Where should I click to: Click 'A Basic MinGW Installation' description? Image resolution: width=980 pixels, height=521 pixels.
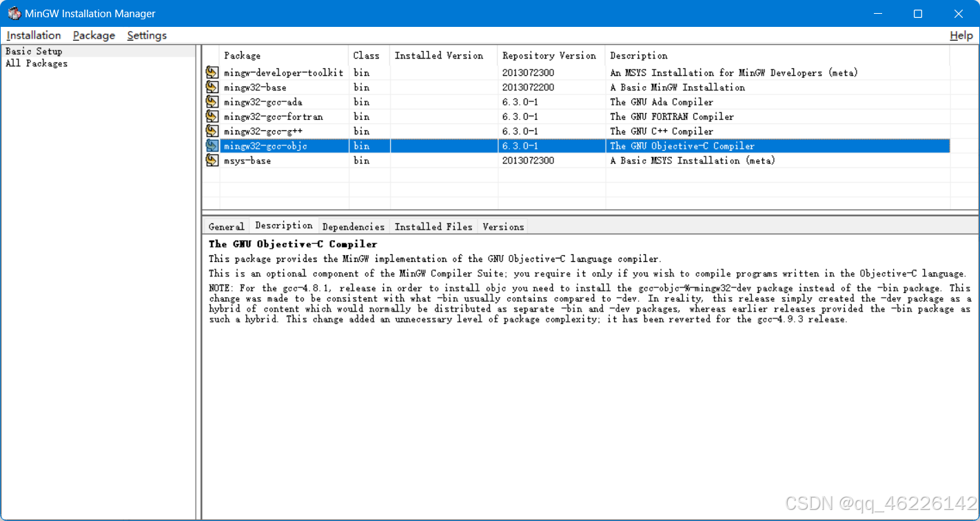pyautogui.click(x=677, y=88)
